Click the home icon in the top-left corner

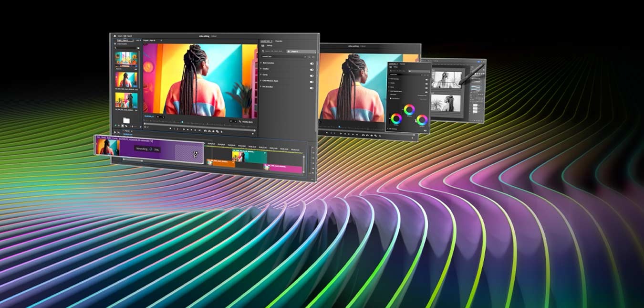[x=114, y=36]
